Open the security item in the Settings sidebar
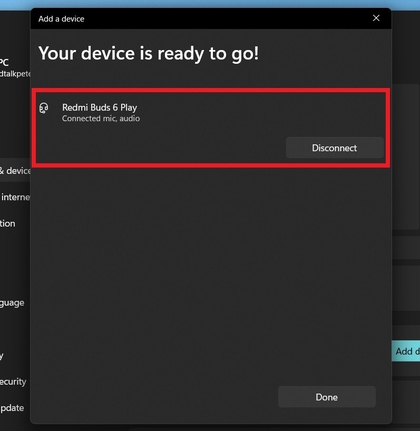Screen dimensions: 420x431 click(x=13, y=381)
